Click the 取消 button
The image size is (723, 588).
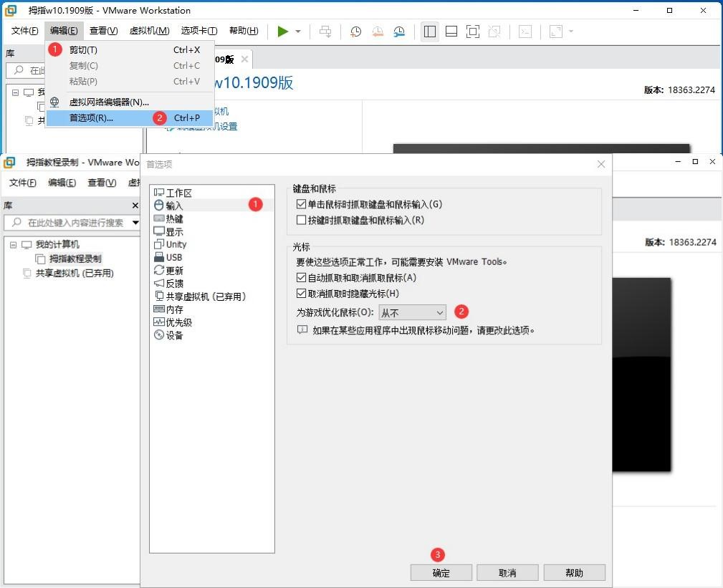[x=507, y=572]
